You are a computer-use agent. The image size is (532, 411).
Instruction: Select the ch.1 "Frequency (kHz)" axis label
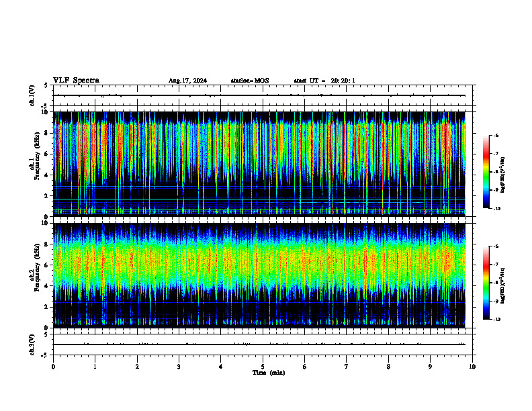coord(37,156)
